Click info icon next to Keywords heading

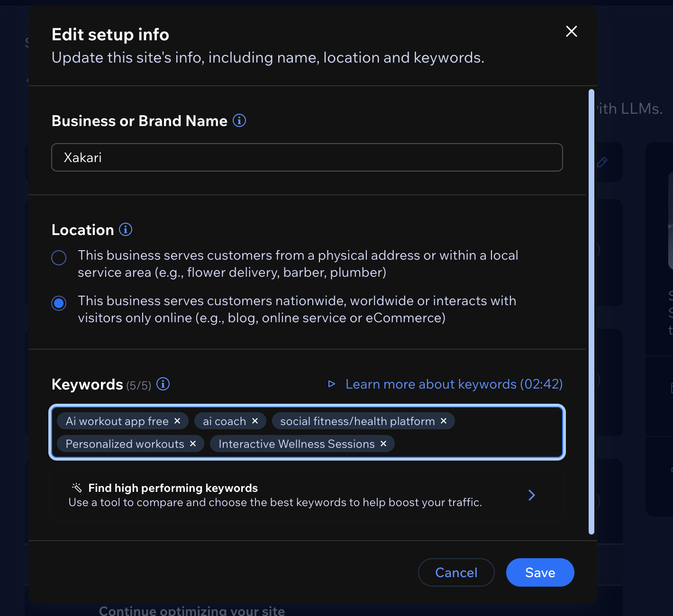tap(163, 384)
